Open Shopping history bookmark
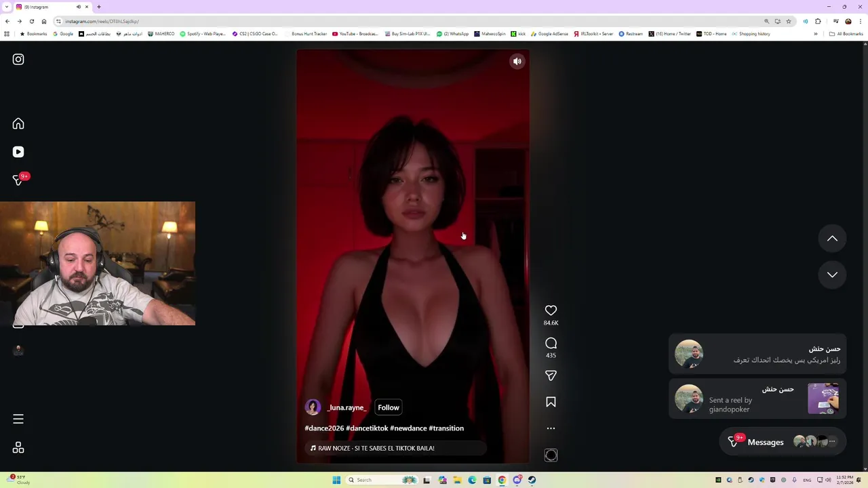 (x=751, y=34)
